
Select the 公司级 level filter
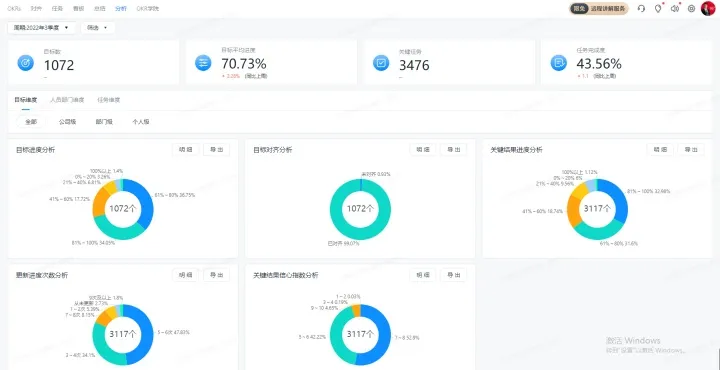coord(67,122)
